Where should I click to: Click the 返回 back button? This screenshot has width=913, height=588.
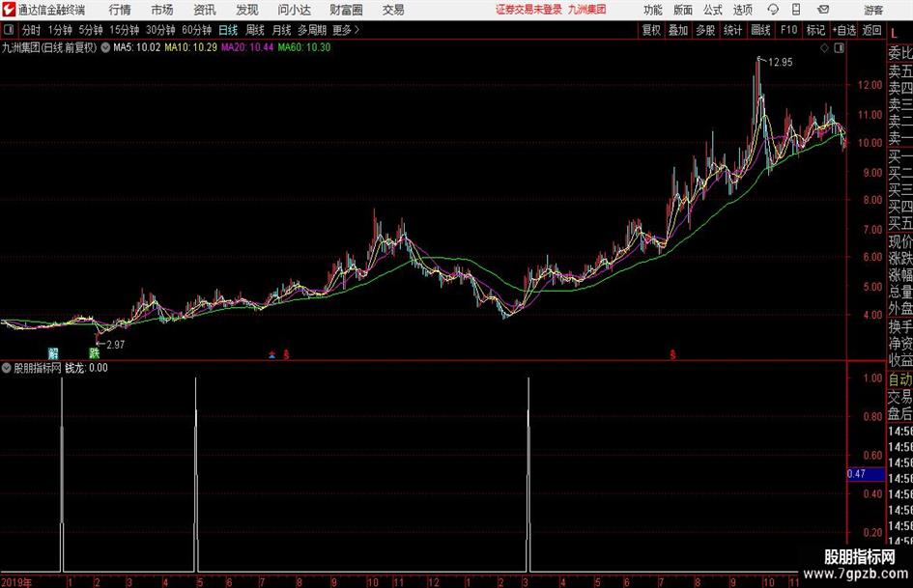tap(871, 30)
